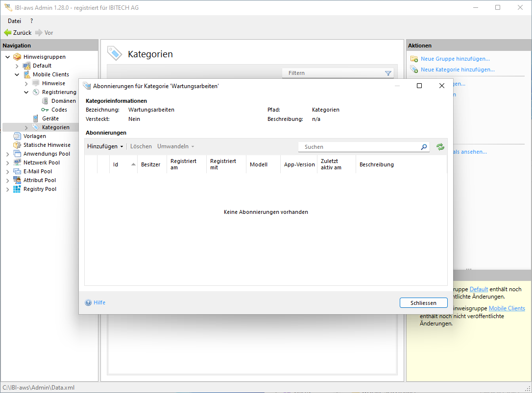
Task: Click the Statische Hinweise icon
Action: pos(17,145)
